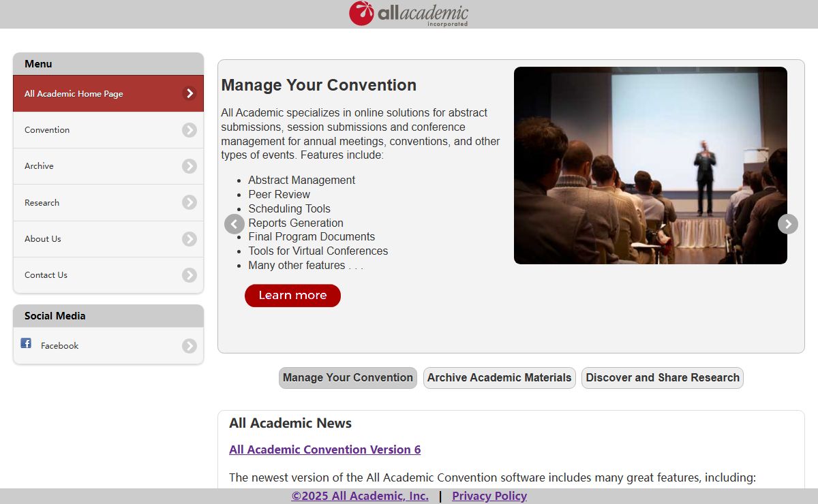Click the conference presentation photo
The height and width of the screenshot is (504, 818).
(x=650, y=166)
